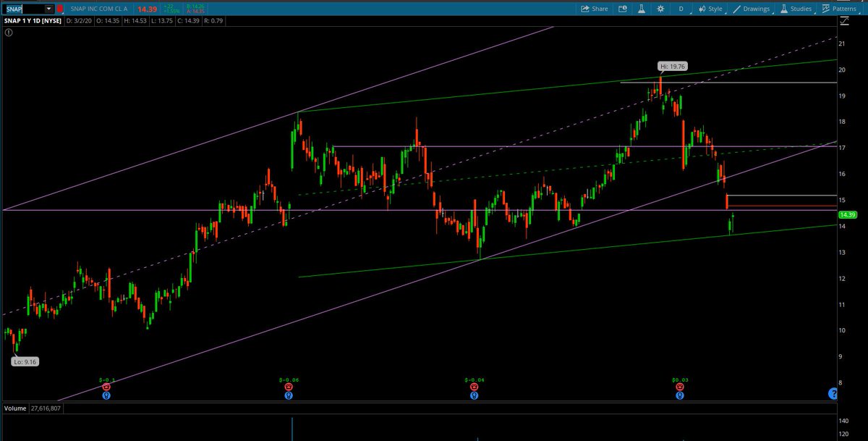Viewport: 868px width, 441px height.
Task: Click the $-0.06 earnings label
Action: click(289, 379)
